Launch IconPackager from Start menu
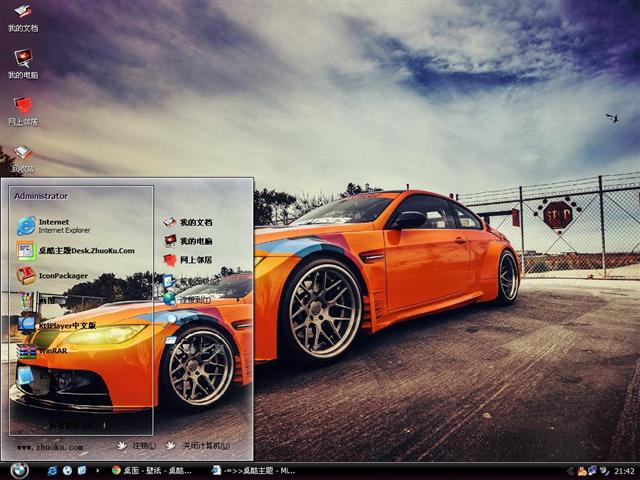 62,276
